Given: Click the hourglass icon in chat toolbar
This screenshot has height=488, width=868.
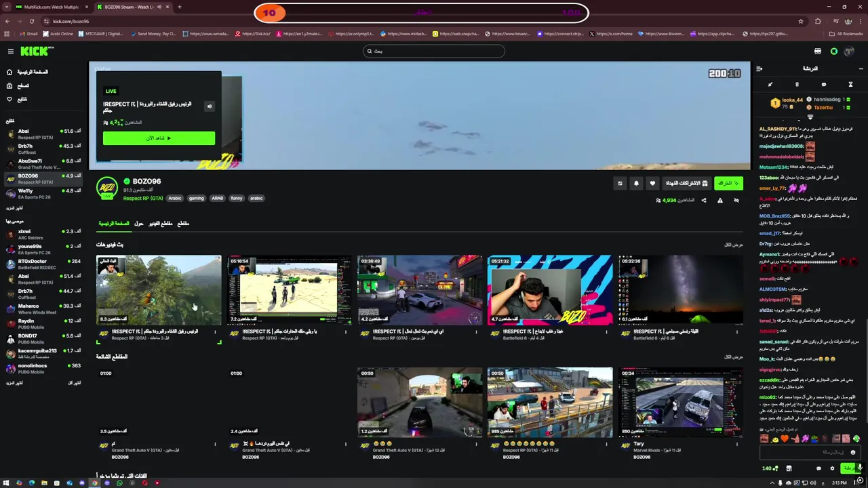Looking at the screenshot, I should click(850, 85).
